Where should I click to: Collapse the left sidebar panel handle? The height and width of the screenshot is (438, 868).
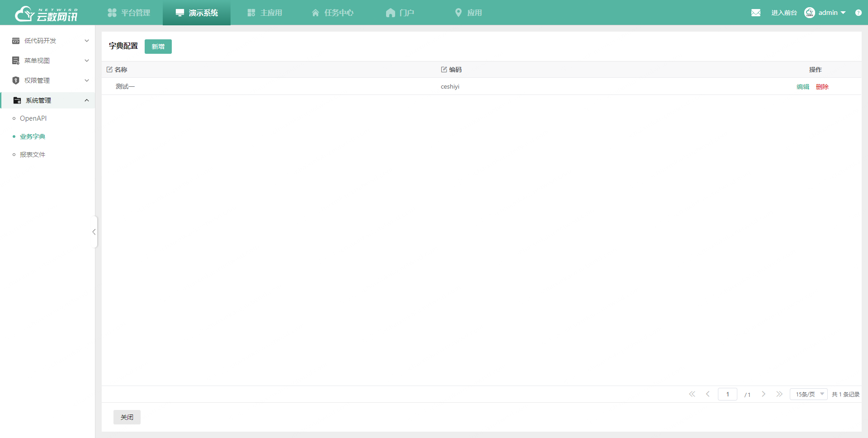click(x=94, y=232)
